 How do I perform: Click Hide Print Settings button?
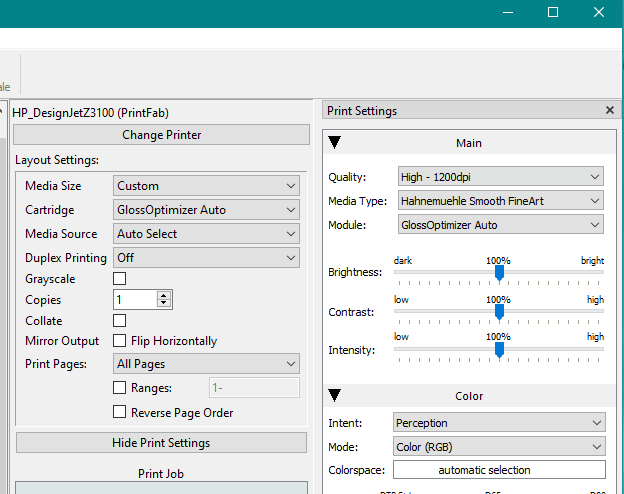pos(161,443)
